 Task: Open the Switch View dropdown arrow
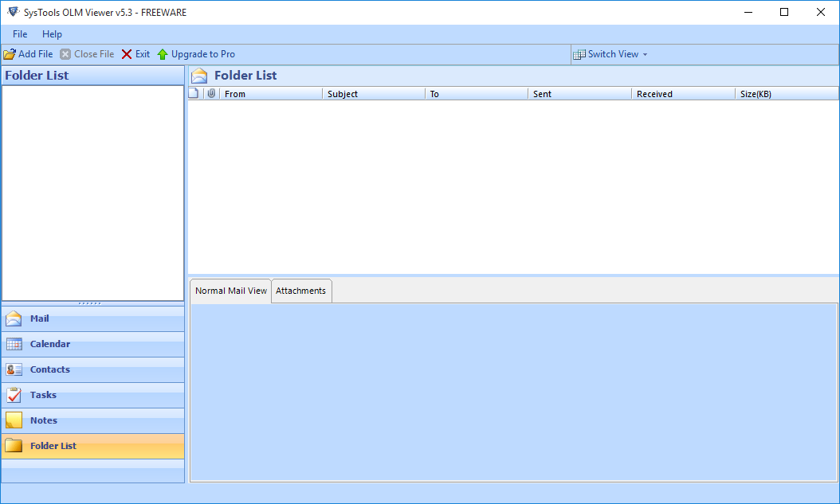click(645, 55)
